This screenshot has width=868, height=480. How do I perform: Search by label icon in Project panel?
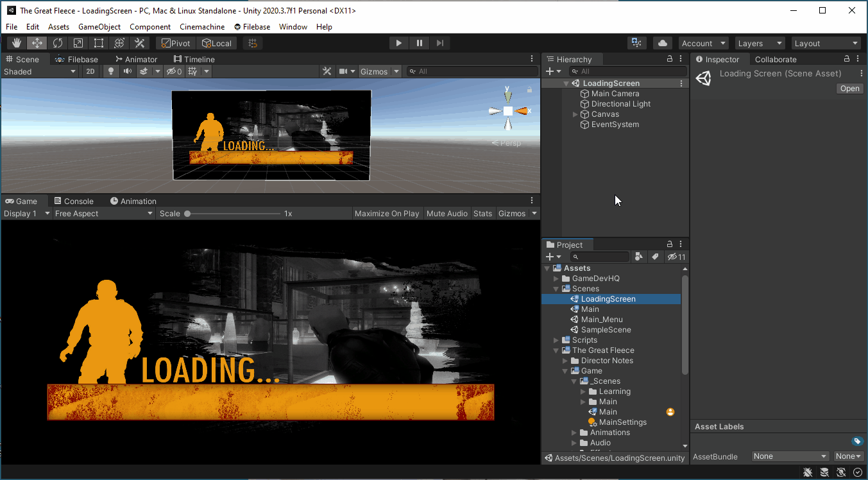point(655,257)
